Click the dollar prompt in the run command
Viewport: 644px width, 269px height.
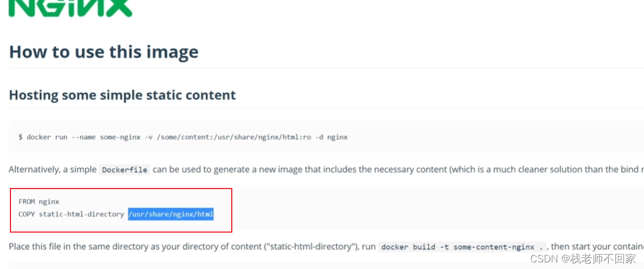[20, 137]
